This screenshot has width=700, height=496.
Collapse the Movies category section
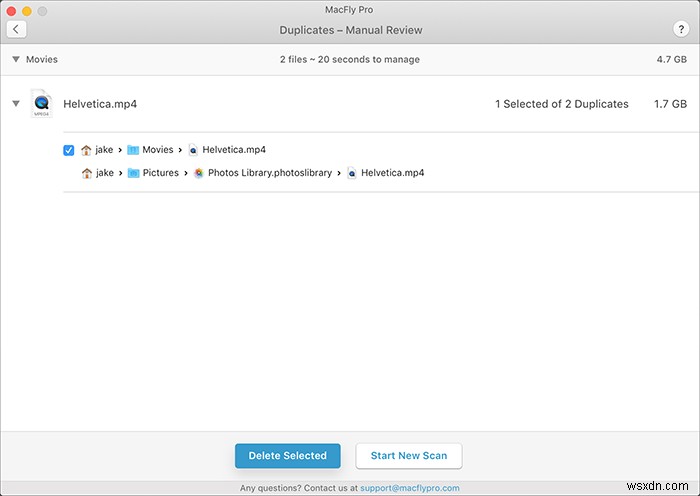tap(15, 60)
